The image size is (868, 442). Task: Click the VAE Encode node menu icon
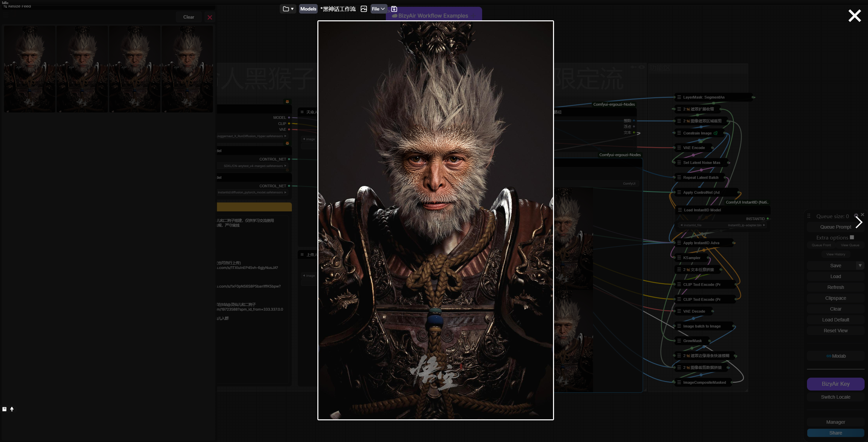tap(679, 148)
